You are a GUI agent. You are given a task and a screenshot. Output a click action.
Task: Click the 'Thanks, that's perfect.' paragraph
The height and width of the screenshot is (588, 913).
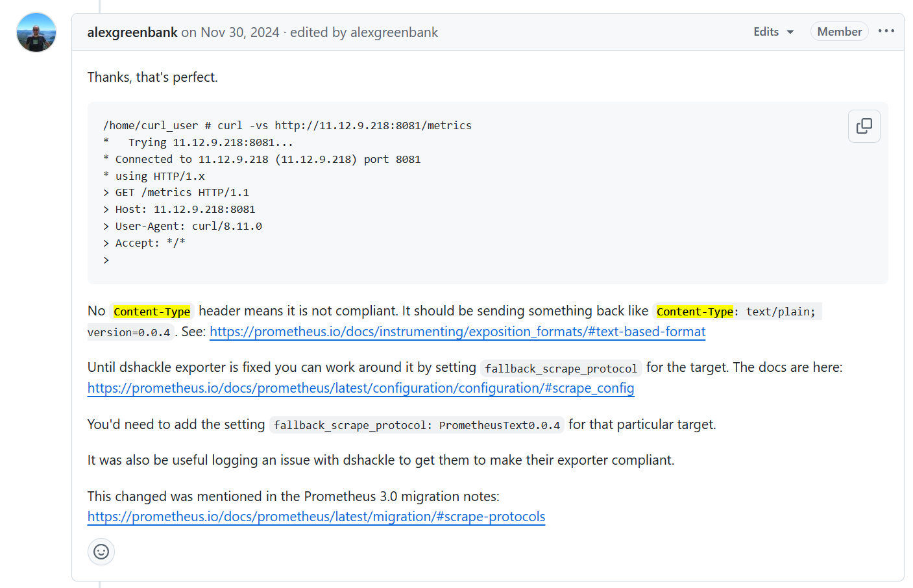click(x=152, y=77)
